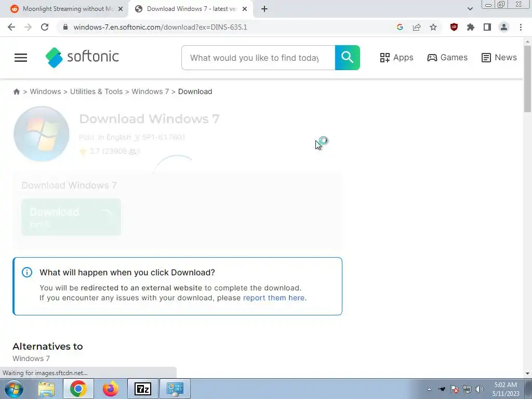
Task: Click the browser forward arrow
Action: click(x=28, y=27)
